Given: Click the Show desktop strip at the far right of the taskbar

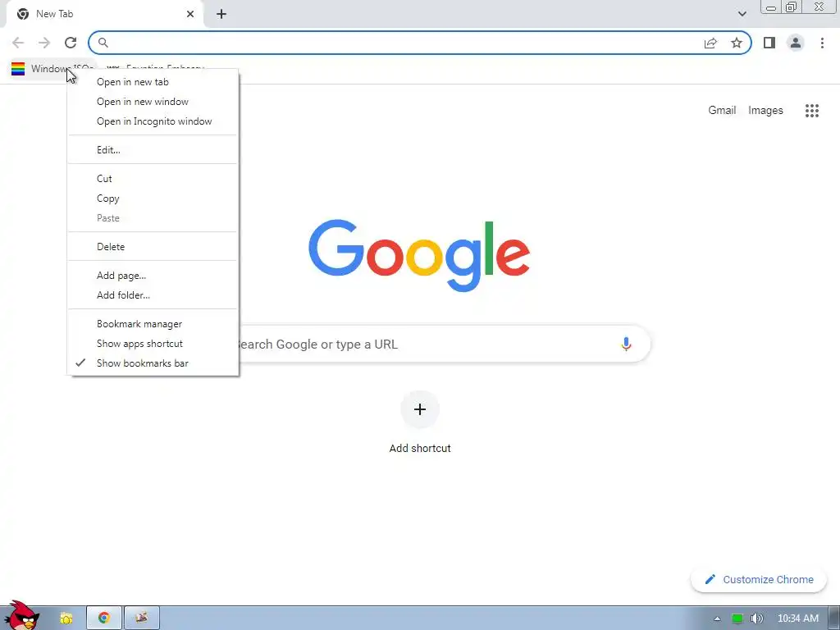Looking at the screenshot, I should pos(834,619).
